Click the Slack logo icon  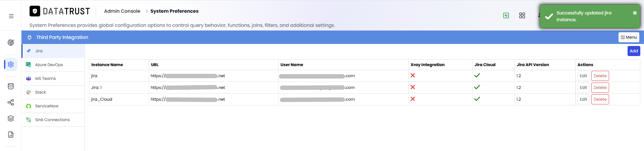[29, 92]
